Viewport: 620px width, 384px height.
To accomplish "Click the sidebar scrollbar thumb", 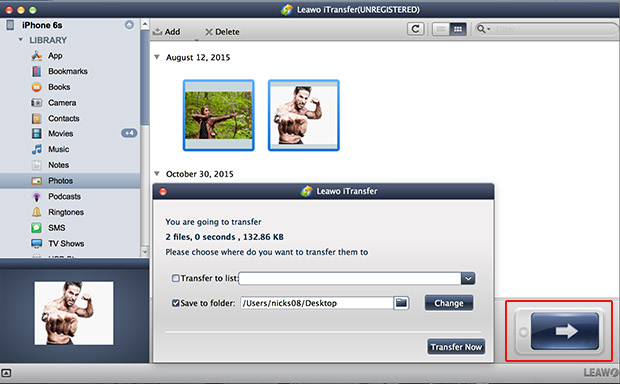I will 145,77.
